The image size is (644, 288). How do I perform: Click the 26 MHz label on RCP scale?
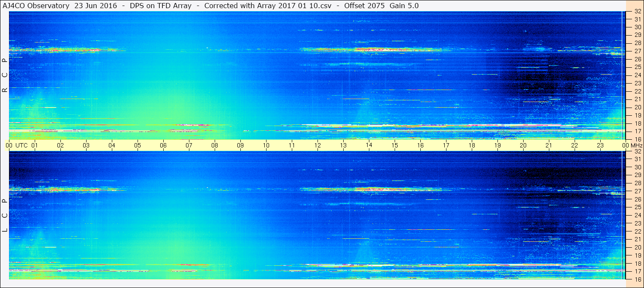point(638,59)
